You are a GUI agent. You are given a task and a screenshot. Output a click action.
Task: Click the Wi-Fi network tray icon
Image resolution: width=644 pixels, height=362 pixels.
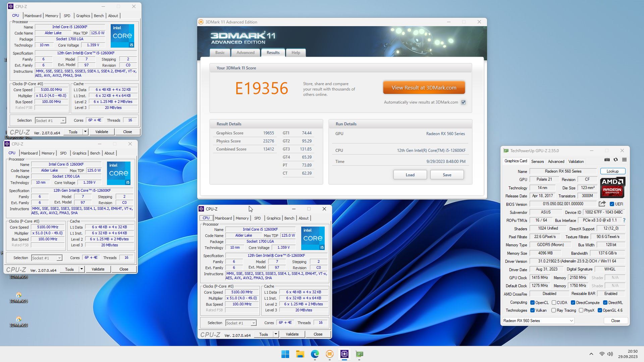(602, 354)
